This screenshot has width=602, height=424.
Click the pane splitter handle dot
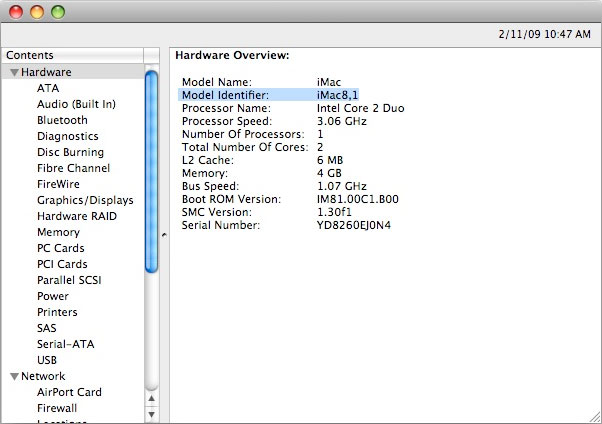point(164,235)
